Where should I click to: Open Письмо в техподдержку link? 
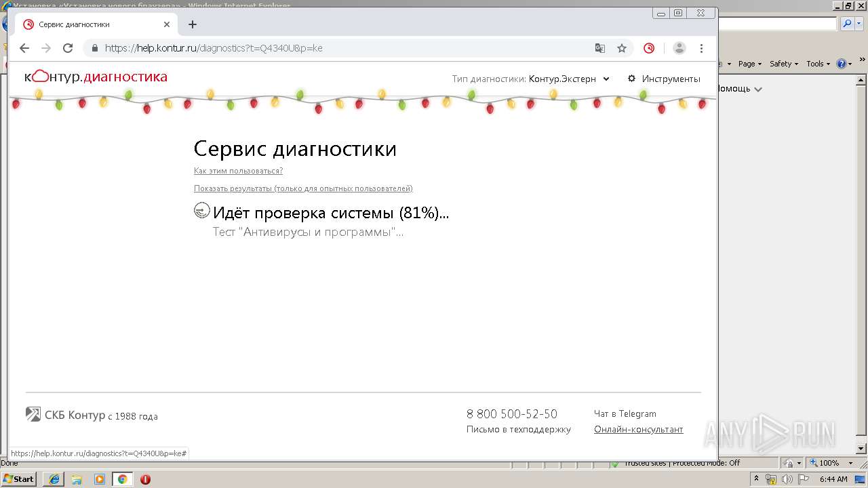coord(519,429)
